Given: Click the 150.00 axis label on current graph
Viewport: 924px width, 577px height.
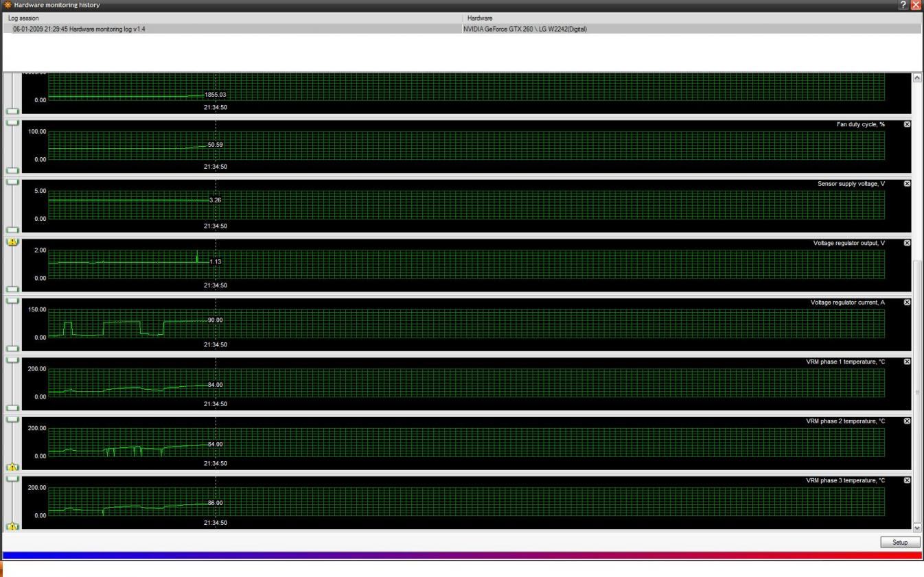Looking at the screenshot, I should [x=37, y=309].
